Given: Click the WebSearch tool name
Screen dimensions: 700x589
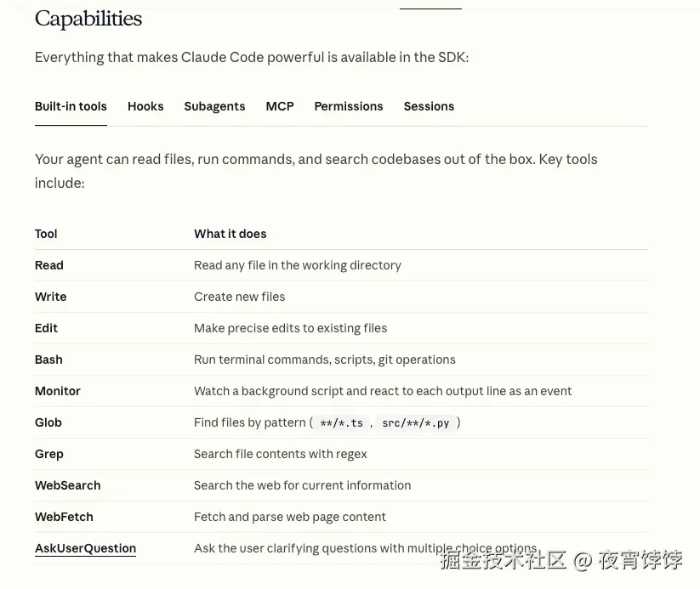Looking at the screenshot, I should click(67, 485).
